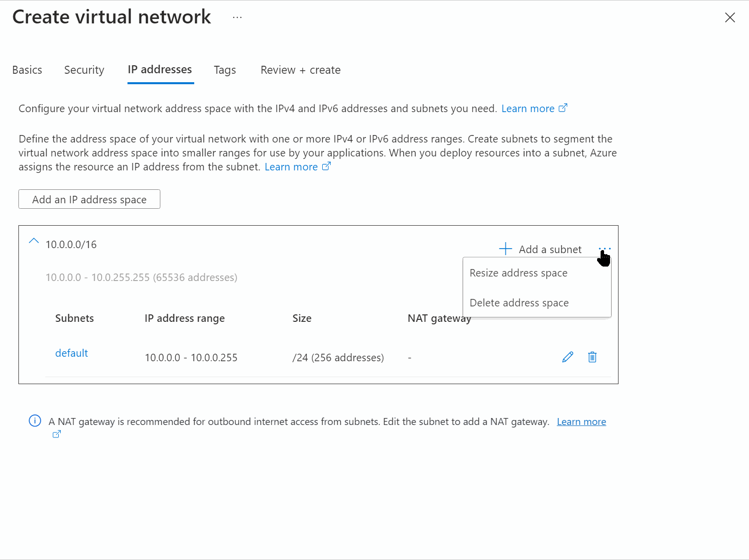
Task: Collapse the 10.0.0.0/16 address space section
Action: [x=33, y=241]
